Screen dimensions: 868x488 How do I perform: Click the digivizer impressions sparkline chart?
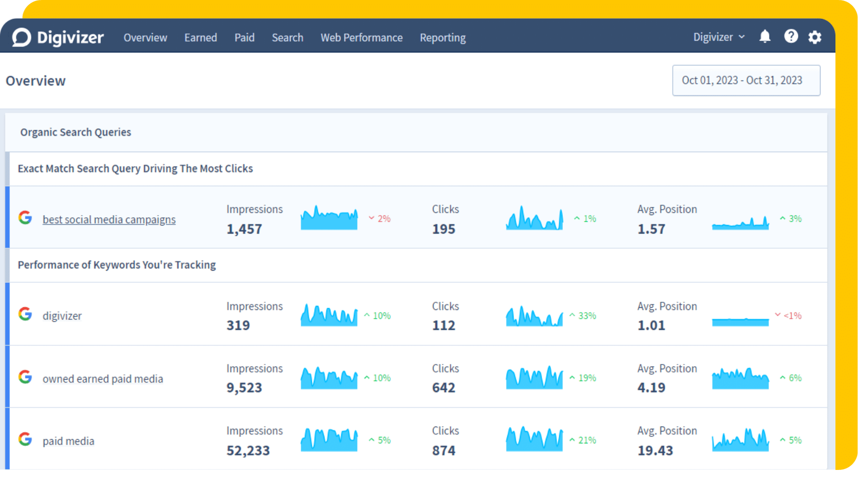(x=329, y=315)
